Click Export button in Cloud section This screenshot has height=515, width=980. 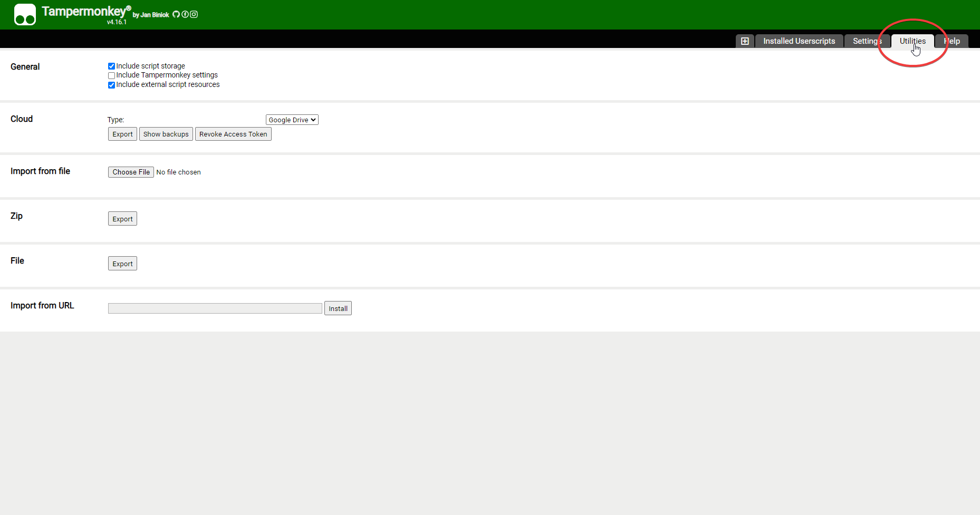(x=122, y=134)
